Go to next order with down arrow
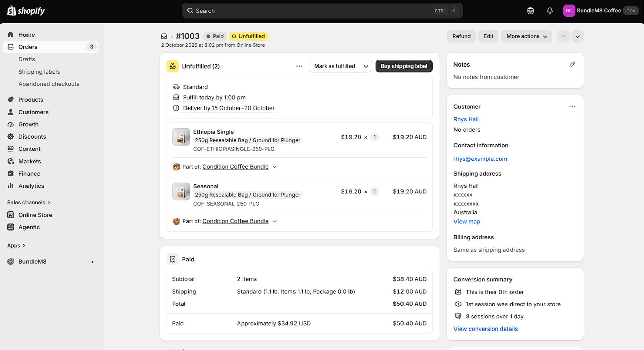Screen dimensions: 644x350 [578, 36]
